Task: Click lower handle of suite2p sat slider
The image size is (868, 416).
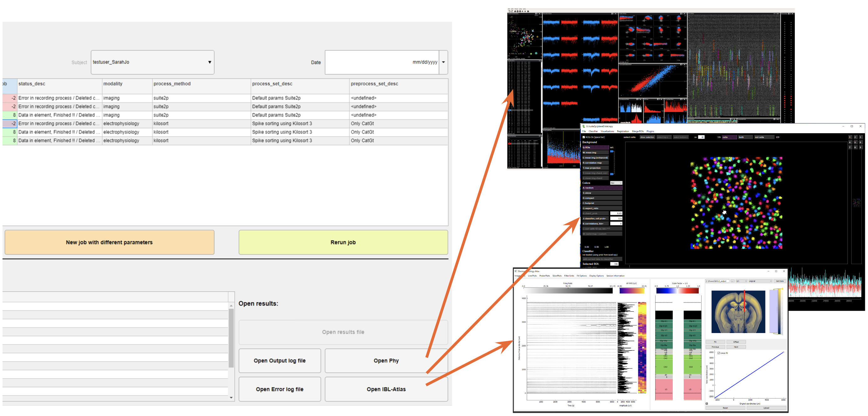Action: pyautogui.click(x=612, y=174)
